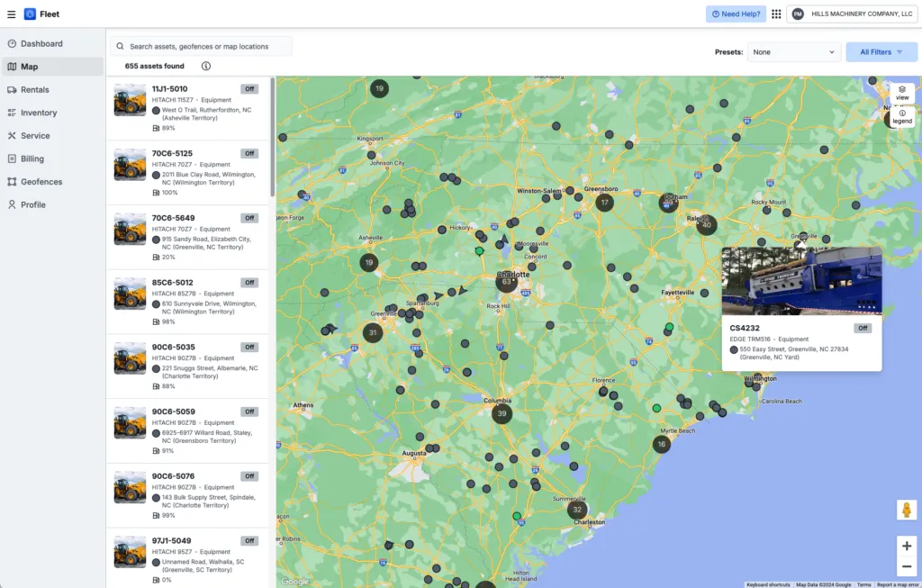
Task: Click the Need Help? button
Action: pos(736,14)
